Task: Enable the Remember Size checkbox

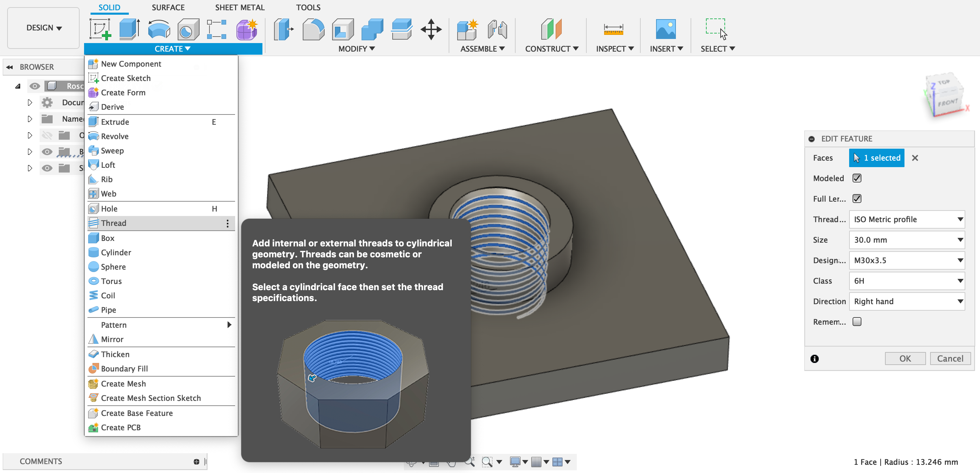Action: point(857,322)
